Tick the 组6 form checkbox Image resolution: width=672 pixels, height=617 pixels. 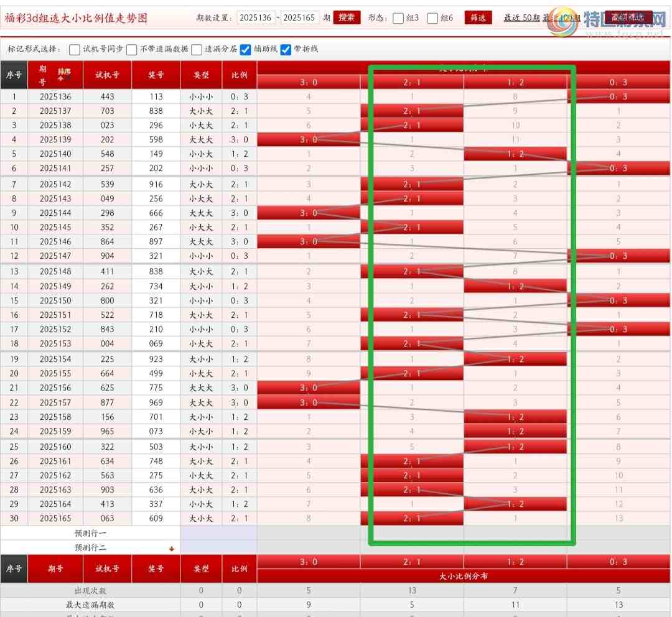point(433,18)
